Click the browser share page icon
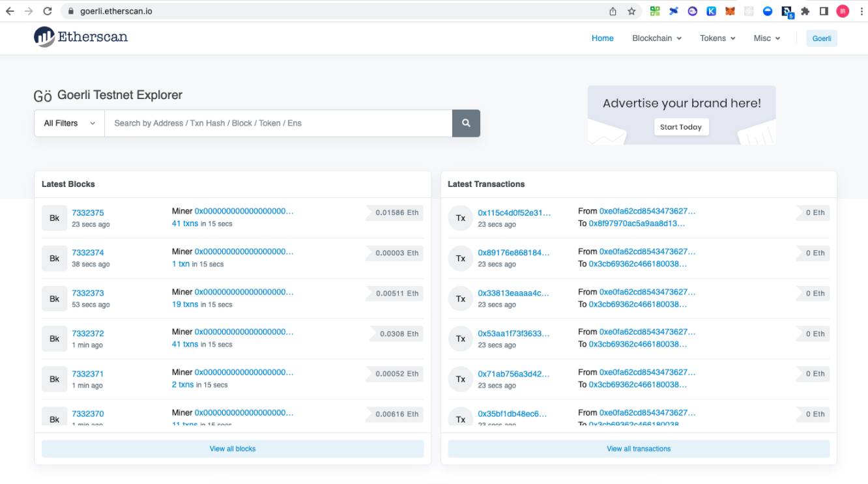The image size is (868, 484). coord(613,11)
